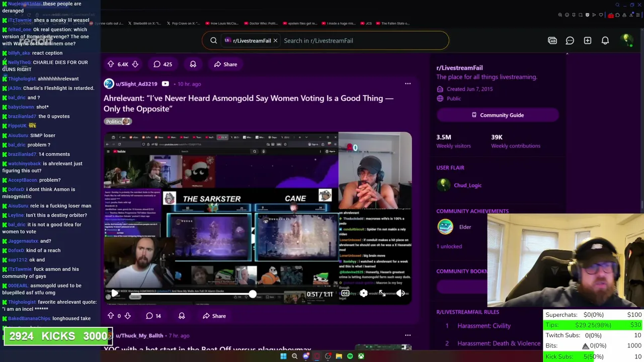Open the 14 comments on the Ahrelevant post

tap(153, 316)
